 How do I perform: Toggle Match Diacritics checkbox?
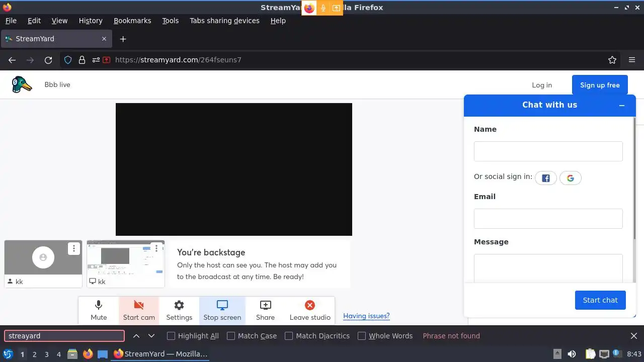(289, 336)
